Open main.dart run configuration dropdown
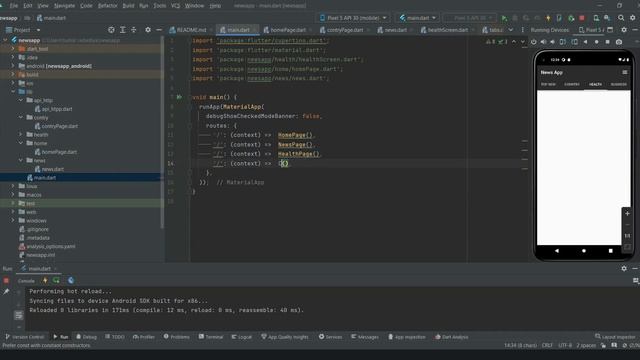This screenshot has width=640, height=360. 418,18
